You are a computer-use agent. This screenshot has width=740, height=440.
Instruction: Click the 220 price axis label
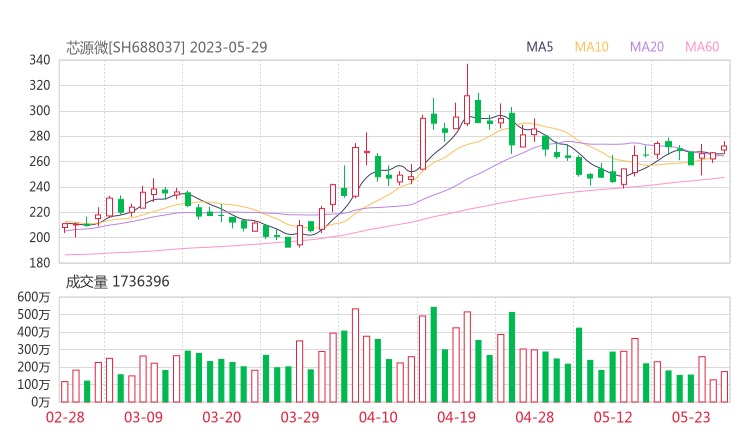(x=40, y=212)
